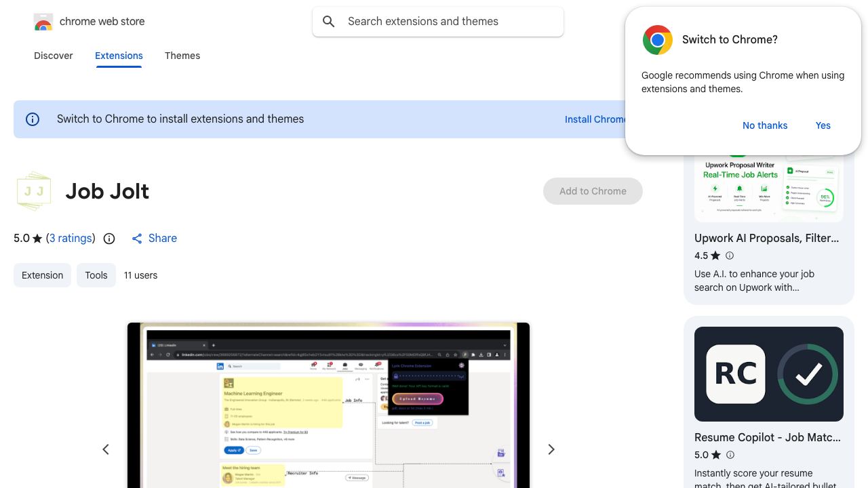This screenshot has height=488, width=868.
Task: Open info icon beside the 5.0 Resume Copilot rating
Action: pos(730,455)
